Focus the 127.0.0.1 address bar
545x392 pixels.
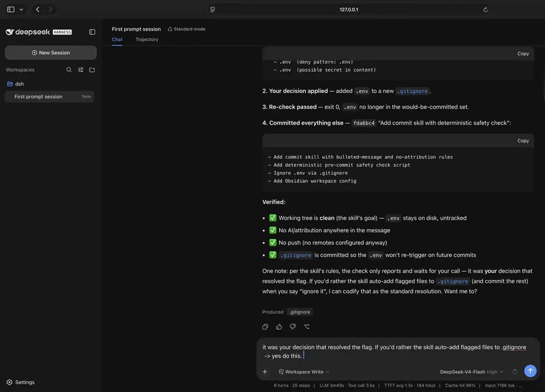coord(349,10)
